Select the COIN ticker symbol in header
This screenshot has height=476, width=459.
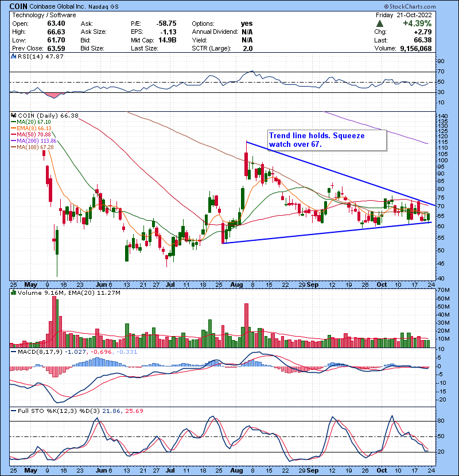pos(18,6)
